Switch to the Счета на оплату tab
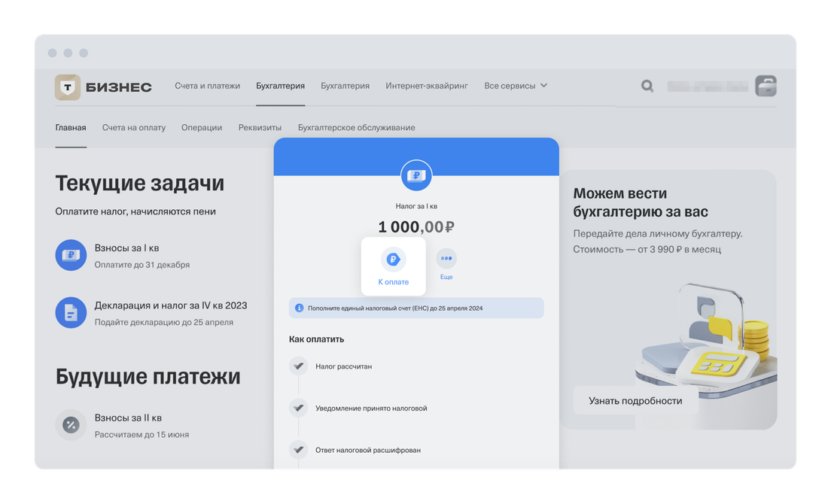This screenshot has width=831, height=504. (x=133, y=128)
